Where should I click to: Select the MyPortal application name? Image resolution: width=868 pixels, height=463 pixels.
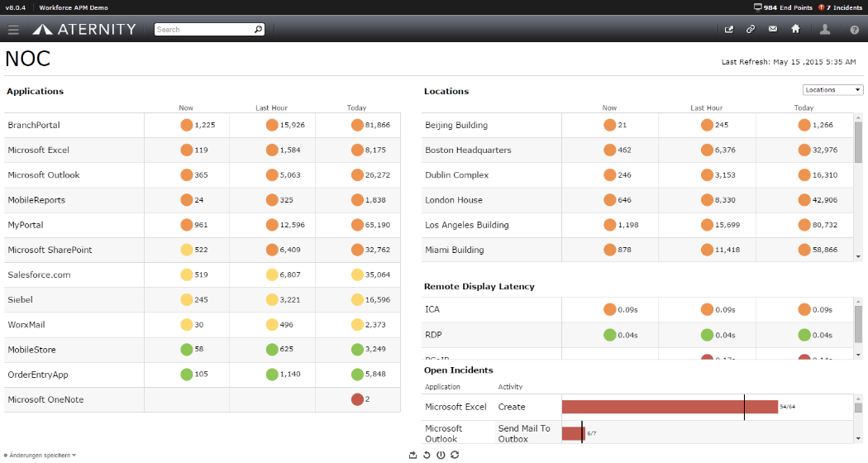tap(26, 225)
